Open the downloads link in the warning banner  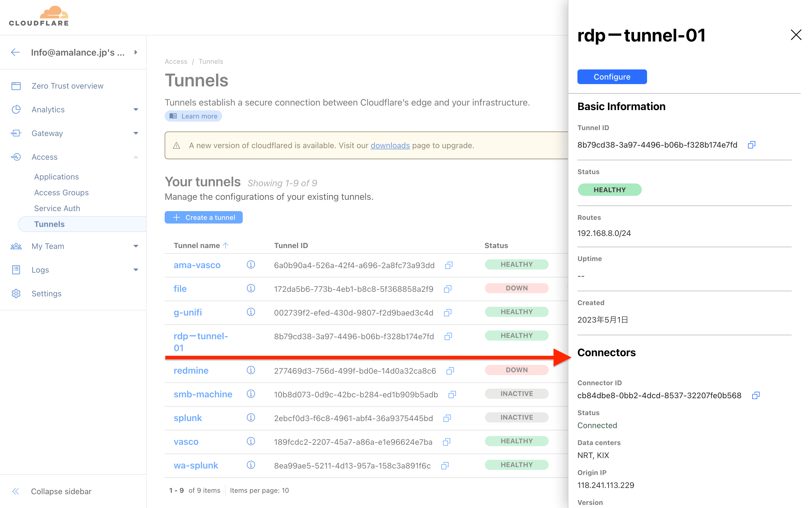[390, 145]
